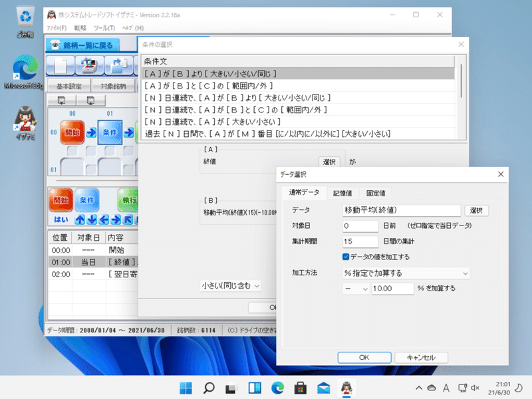Click the left arrow next to はい
The image size is (532, 399).
coord(104,220)
